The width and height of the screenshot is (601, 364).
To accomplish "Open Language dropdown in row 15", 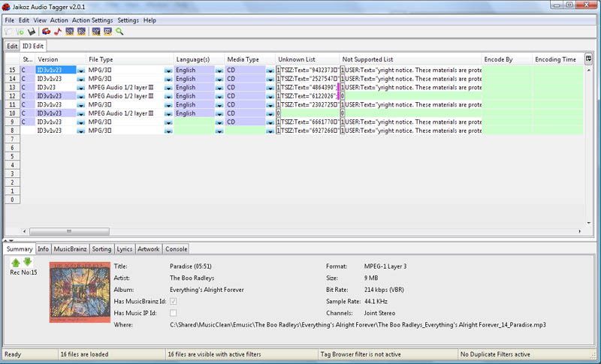I will tap(219, 71).
